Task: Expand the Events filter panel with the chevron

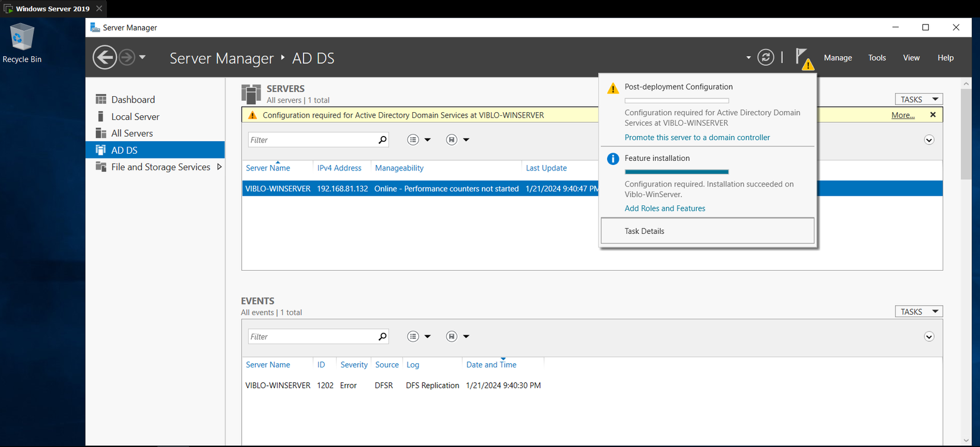Action: (x=929, y=337)
